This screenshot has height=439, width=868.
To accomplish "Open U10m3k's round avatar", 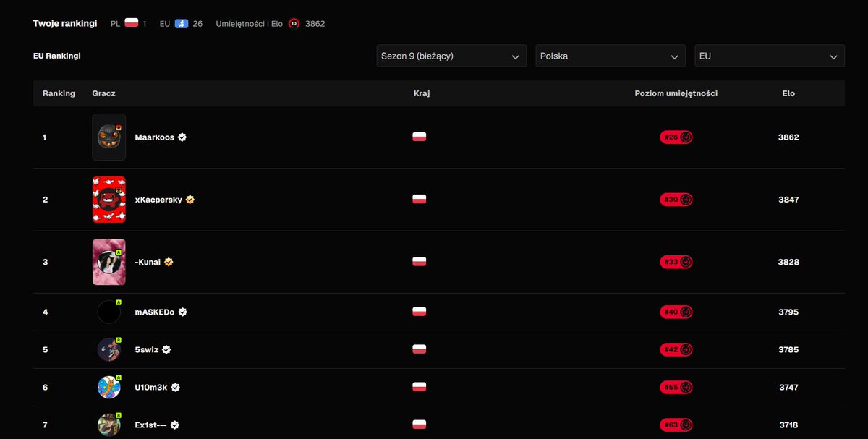I will click(x=109, y=387).
